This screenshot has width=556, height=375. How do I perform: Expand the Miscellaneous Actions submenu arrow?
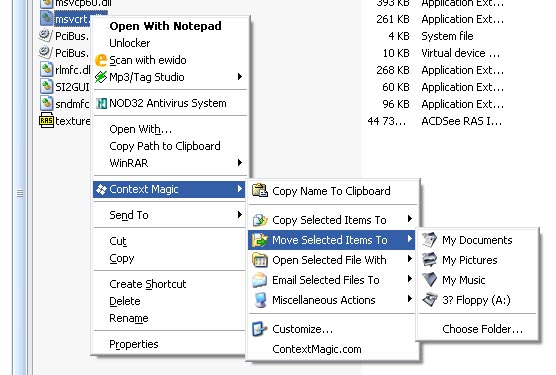(x=410, y=299)
